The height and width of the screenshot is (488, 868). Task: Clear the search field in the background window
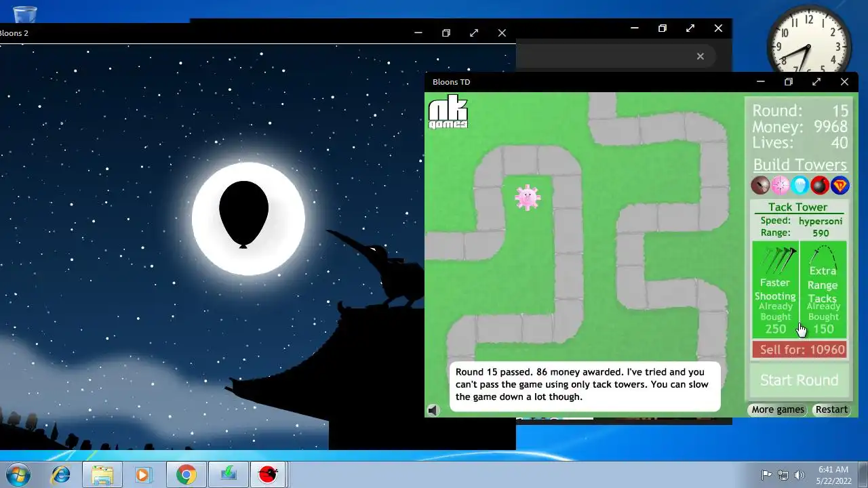point(701,56)
